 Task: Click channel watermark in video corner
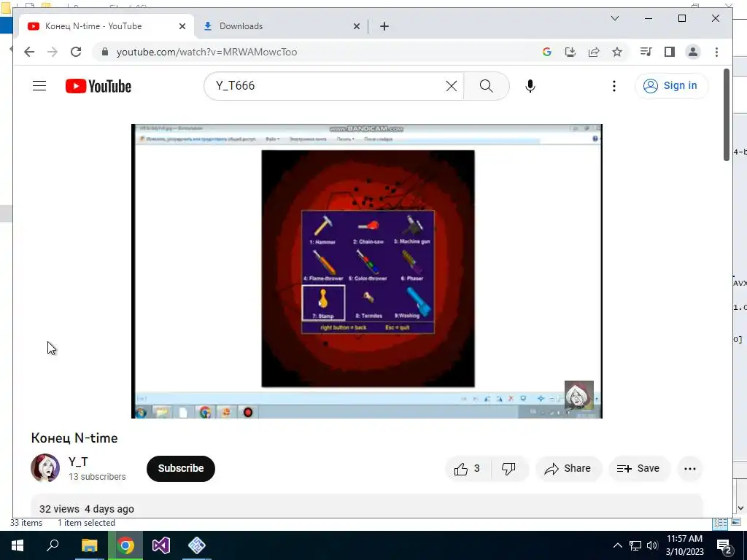tap(578, 394)
